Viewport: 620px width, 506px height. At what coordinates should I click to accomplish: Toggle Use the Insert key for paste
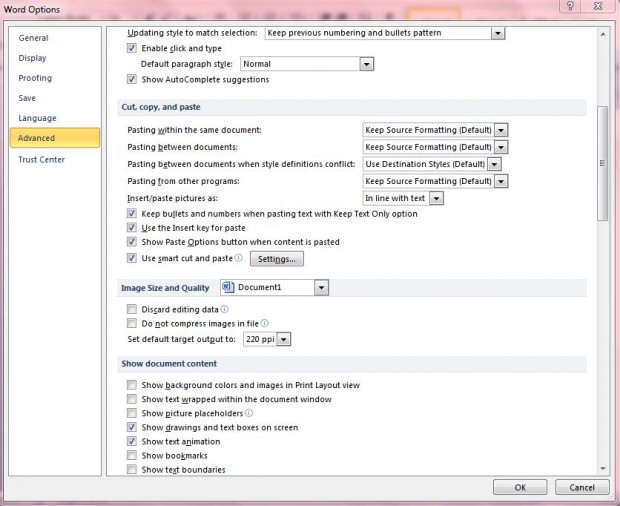pos(132,228)
